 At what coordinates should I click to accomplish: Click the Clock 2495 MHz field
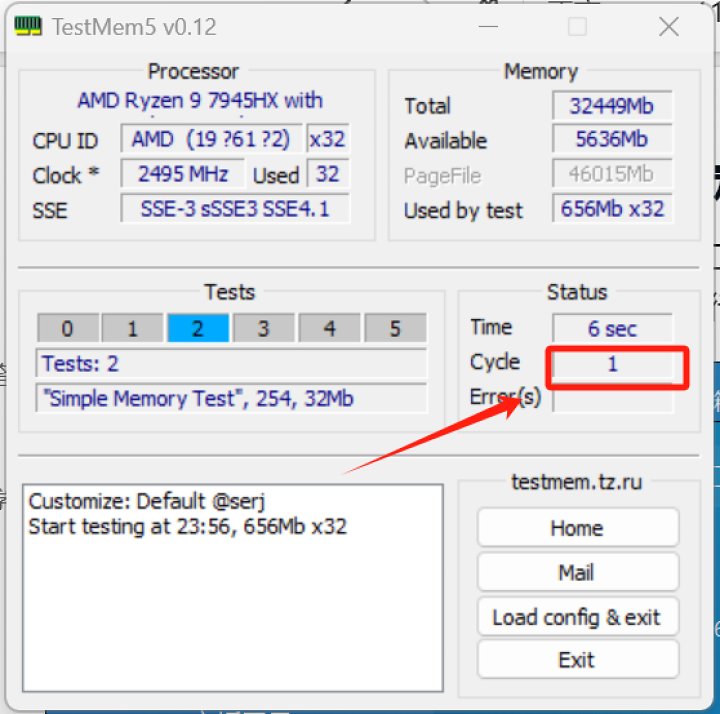click(182, 174)
